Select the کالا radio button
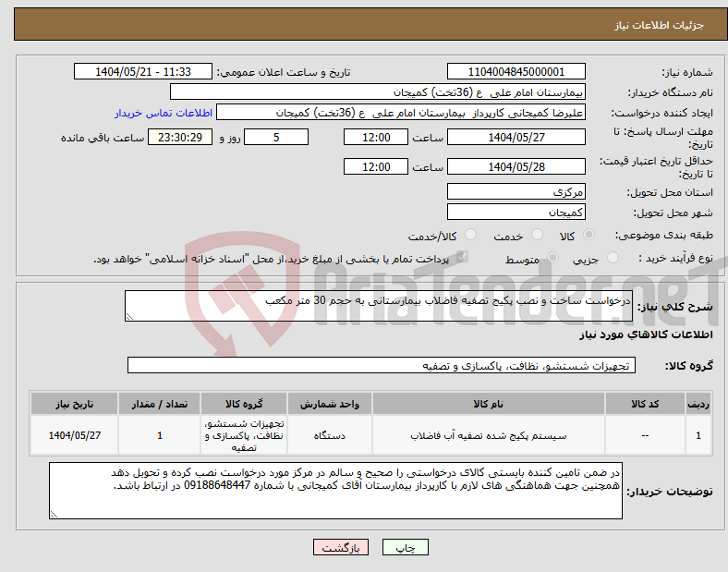Viewport: 728px width, 572px height. click(x=588, y=235)
